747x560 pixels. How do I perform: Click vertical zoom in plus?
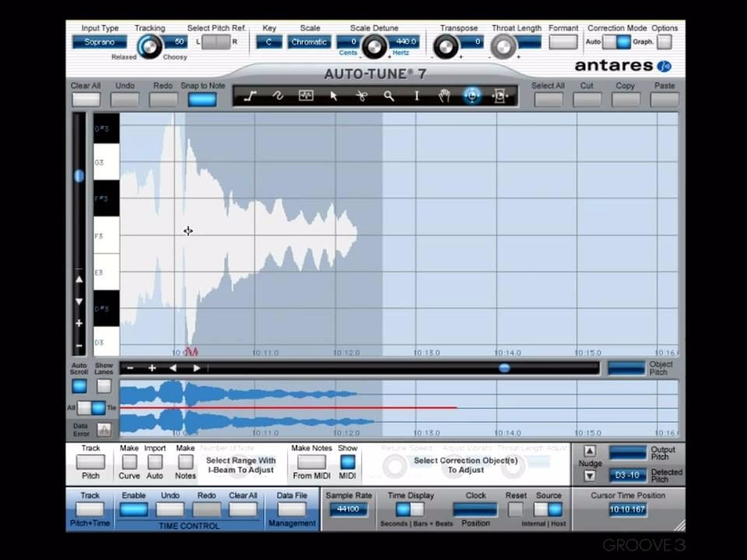(79, 324)
